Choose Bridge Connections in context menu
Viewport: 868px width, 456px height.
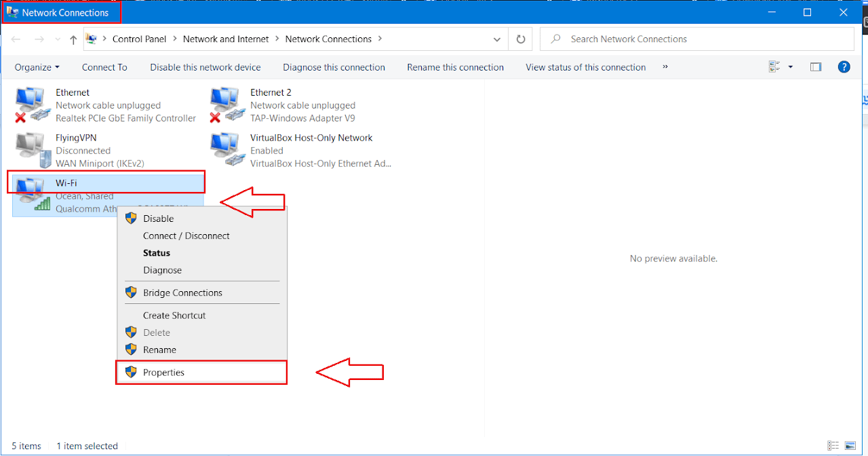pyautogui.click(x=202, y=292)
